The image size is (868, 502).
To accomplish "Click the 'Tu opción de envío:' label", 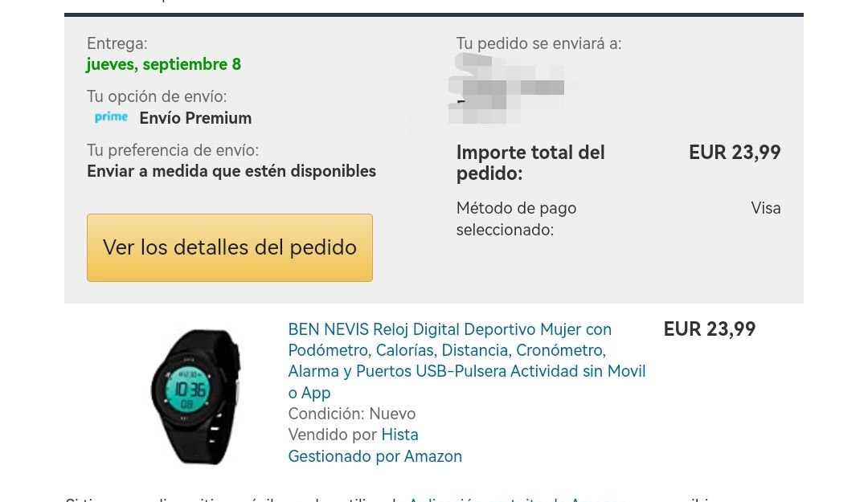I will (157, 96).
